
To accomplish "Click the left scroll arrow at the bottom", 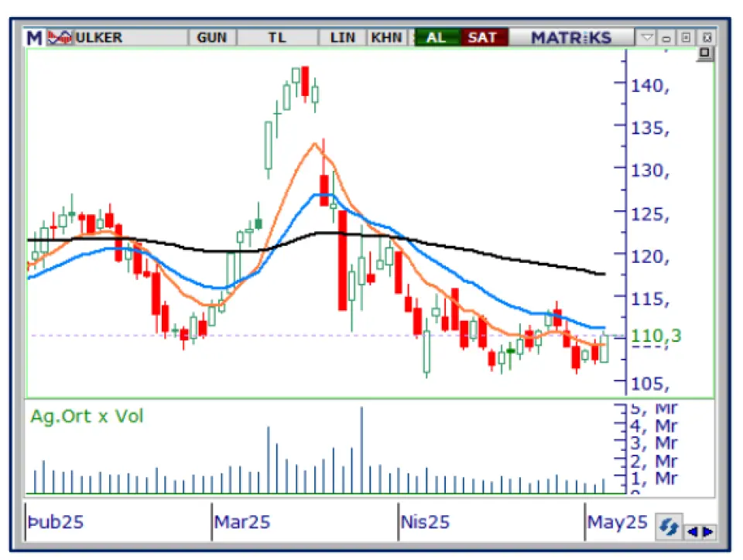I will coord(692,532).
